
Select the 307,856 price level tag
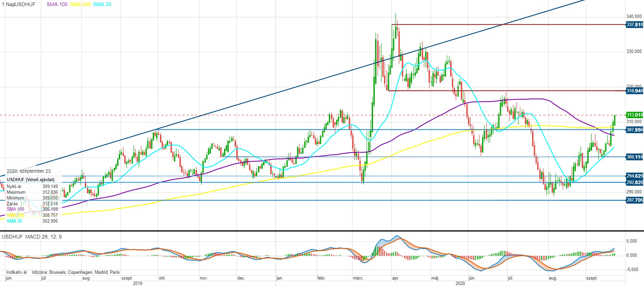634,130
